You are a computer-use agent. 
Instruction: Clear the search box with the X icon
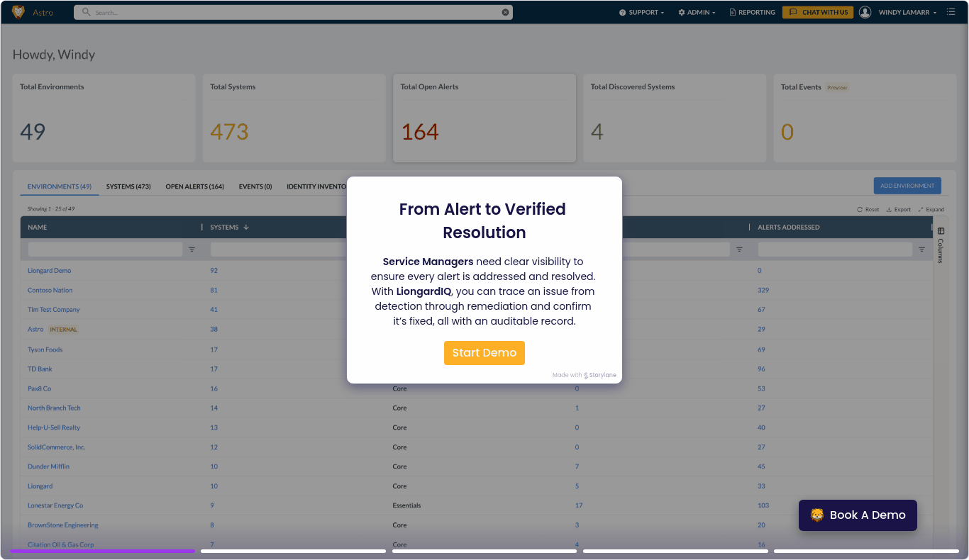coord(505,12)
